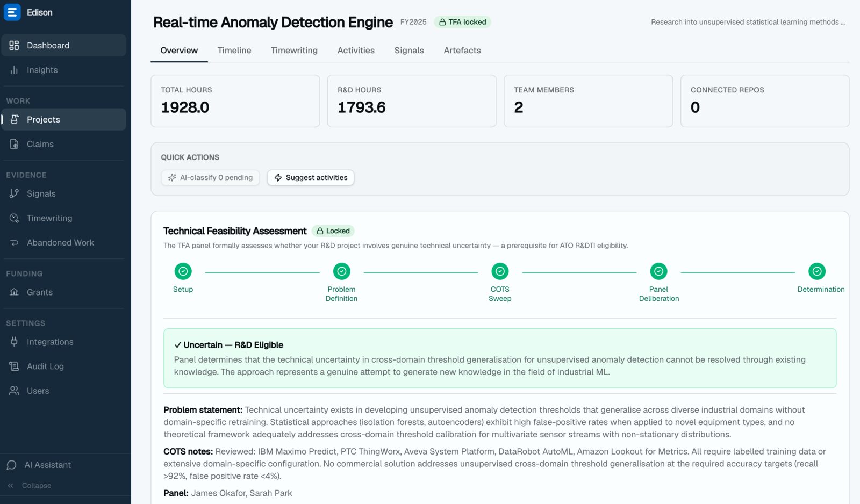Switch to the Activities tab
Viewport: 860px width, 504px height.
point(356,51)
